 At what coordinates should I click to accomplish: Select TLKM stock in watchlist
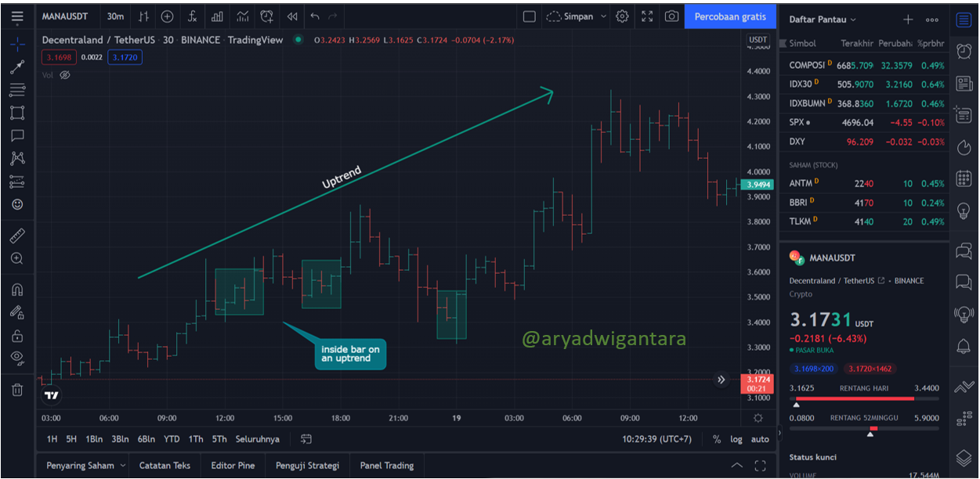(866, 221)
